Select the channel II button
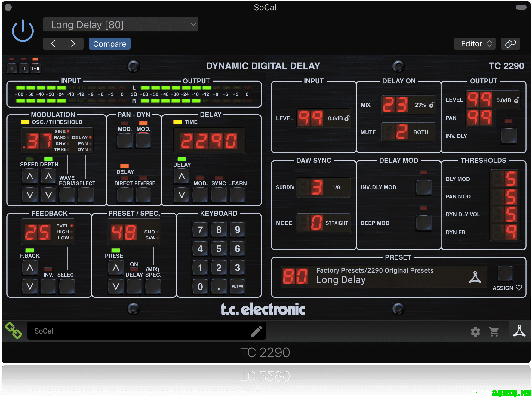The height and width of the screenshot is (397, 532). click(x=23, y=69)
